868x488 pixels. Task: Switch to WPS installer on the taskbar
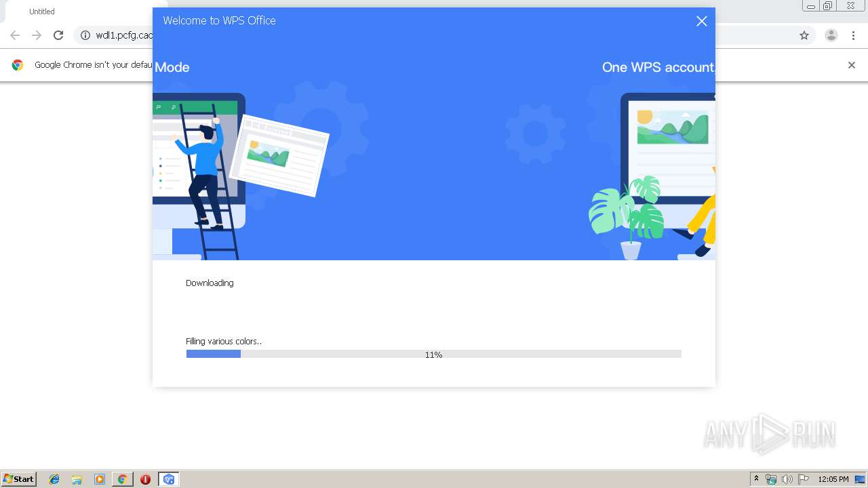tap(168, 479)
